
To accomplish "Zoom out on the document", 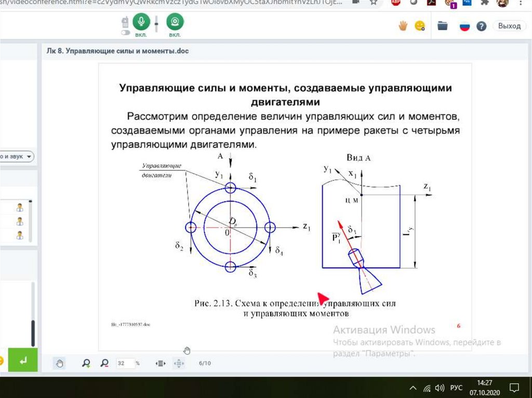I will tap(104, 363).
